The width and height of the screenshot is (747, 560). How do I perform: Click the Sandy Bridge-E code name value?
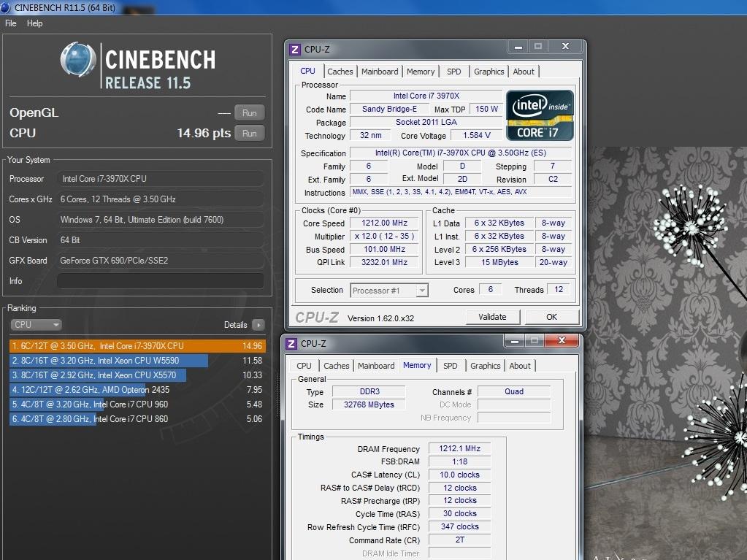point(389,109)
